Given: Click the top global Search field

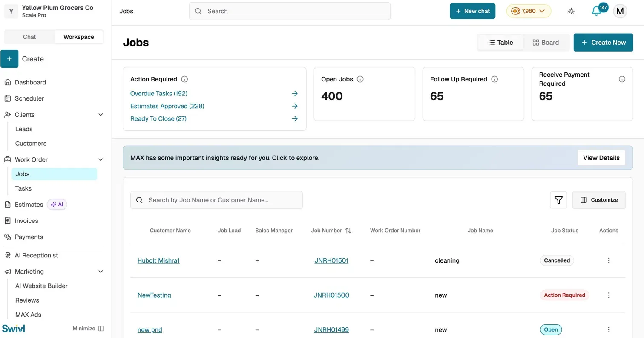Looking at the screenshot, I should pos(290,11).
